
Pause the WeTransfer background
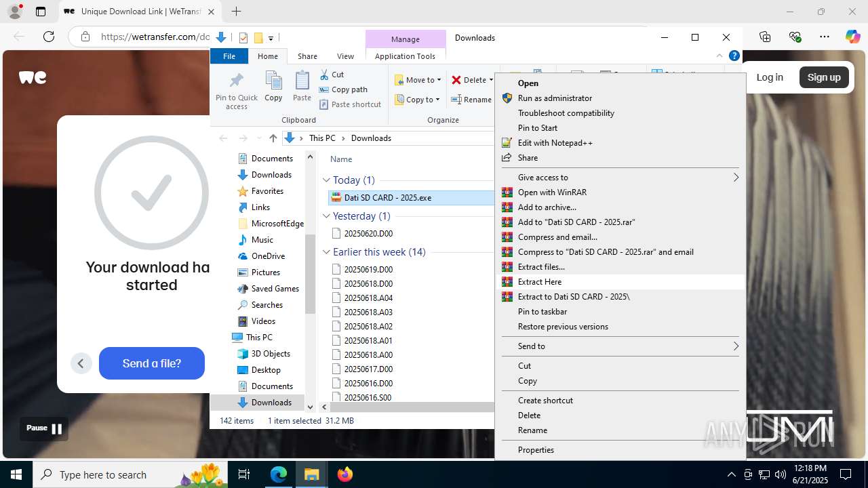(45, 428)
